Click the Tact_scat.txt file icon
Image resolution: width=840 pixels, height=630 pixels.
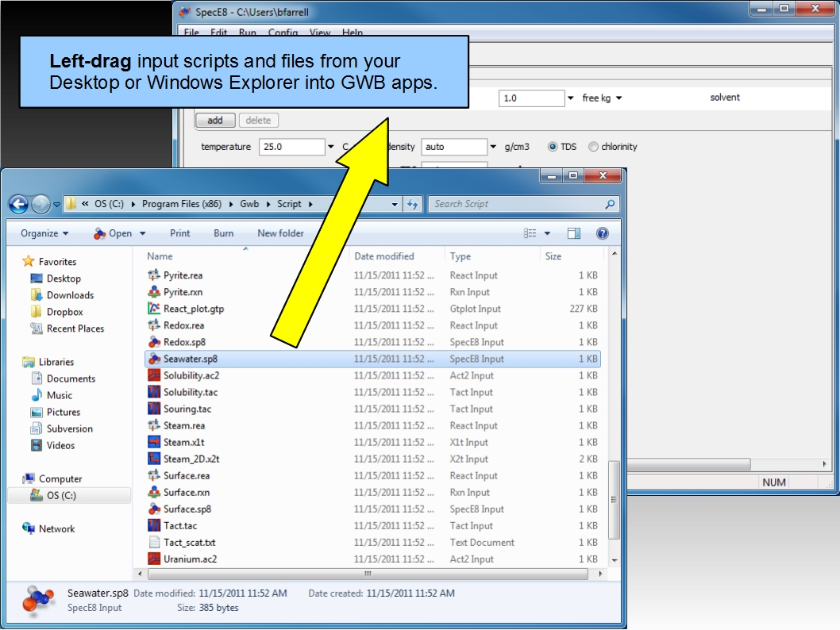(154, 542)
